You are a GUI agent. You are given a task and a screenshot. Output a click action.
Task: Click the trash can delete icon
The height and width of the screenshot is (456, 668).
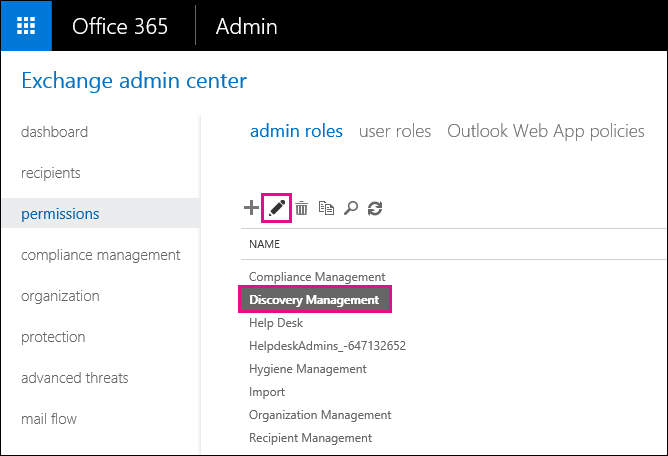pyautogui.click(x=301, y=208)
